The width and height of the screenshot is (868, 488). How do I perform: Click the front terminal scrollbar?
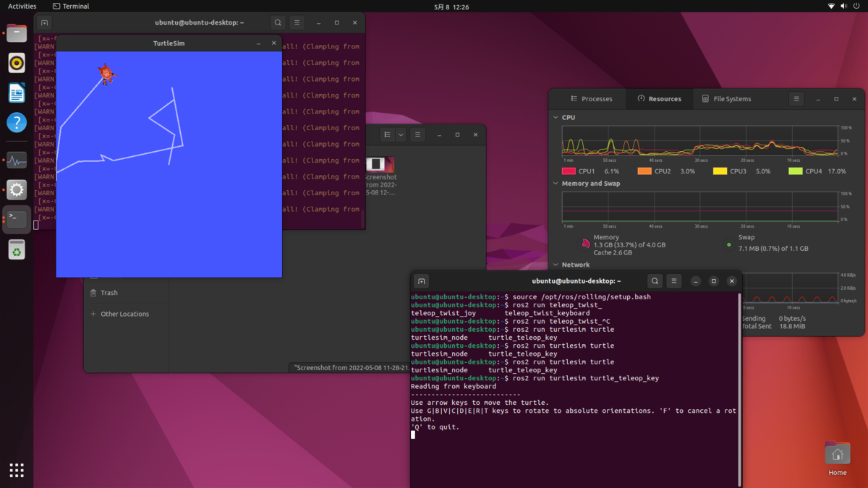pyautogui.click(x=739, y=389)
